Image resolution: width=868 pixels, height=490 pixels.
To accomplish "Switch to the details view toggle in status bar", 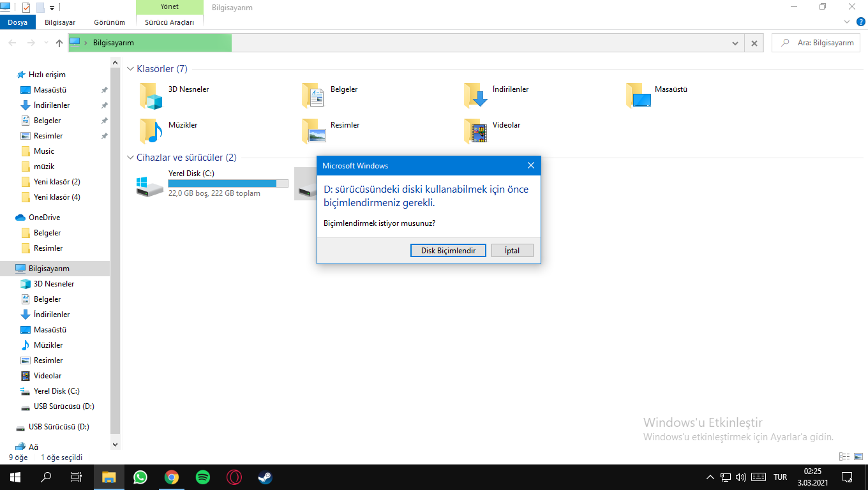I will click(844, 457).
